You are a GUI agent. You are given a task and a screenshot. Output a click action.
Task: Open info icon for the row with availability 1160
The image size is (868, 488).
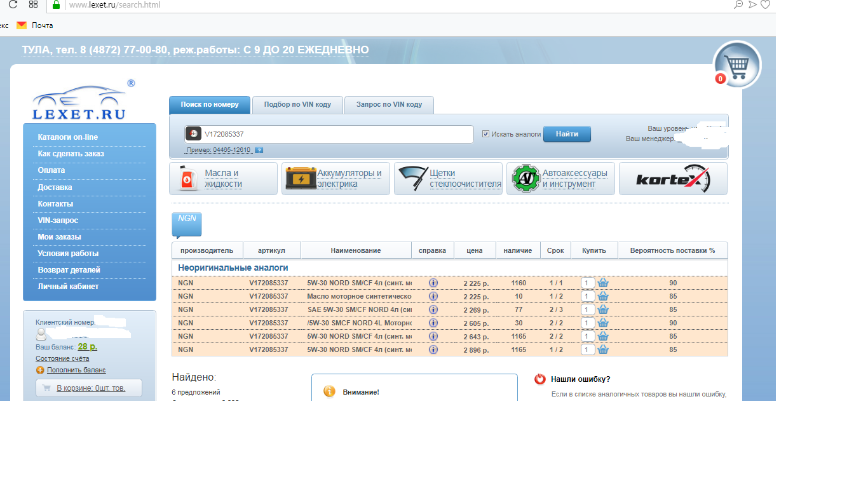coord(433,283)
